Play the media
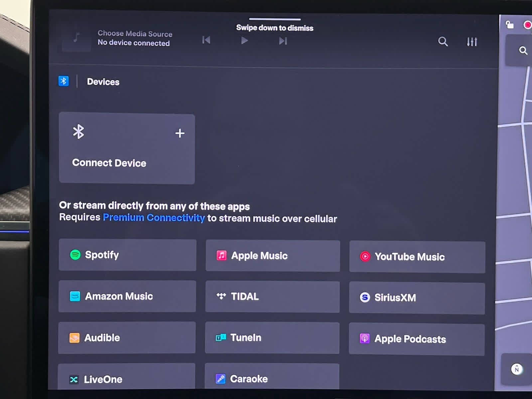The height and width of the screenshot is (399, 532). point(244,41)
